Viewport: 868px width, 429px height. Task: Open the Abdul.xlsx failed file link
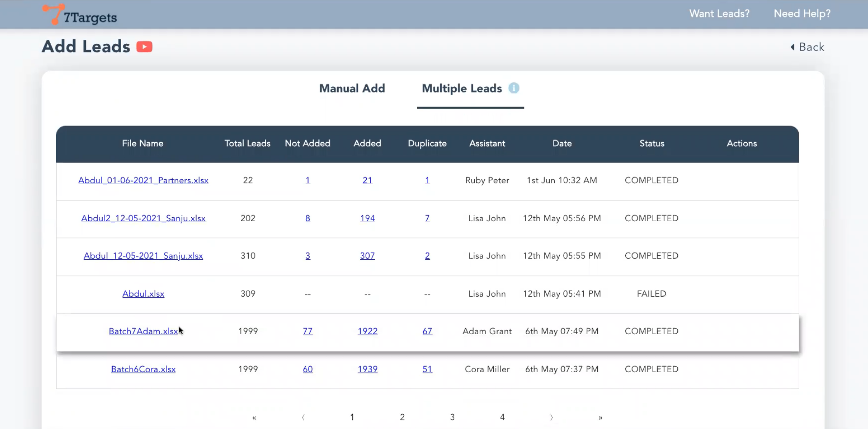click(x=143, y=294)
